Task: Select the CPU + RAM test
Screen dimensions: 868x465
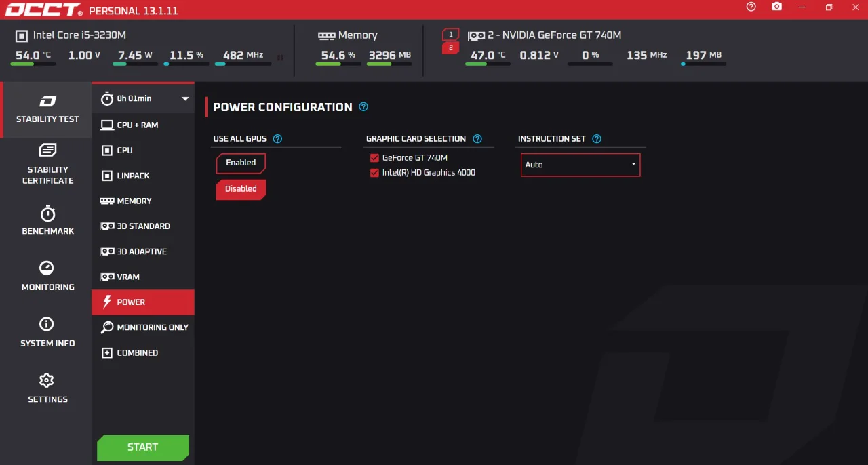Action: [x=143, y=125]
